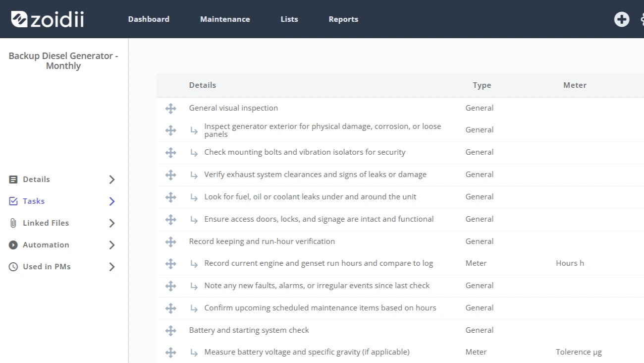Click 'Check mounting bolts and vibration isolators' text

point(305,152)
